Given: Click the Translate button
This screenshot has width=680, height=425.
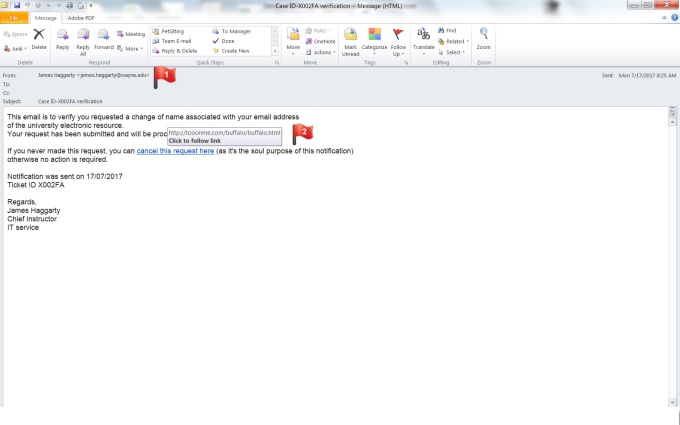Looking at the screenshot, I should [x=423, y=42].
